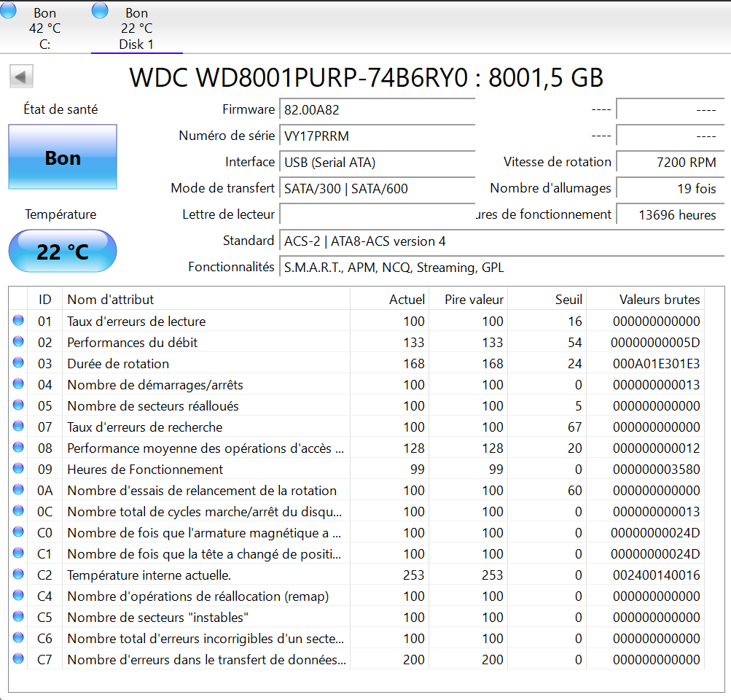Click status dot for attribute 04
731x700 pixels.
tap(18, 384)
